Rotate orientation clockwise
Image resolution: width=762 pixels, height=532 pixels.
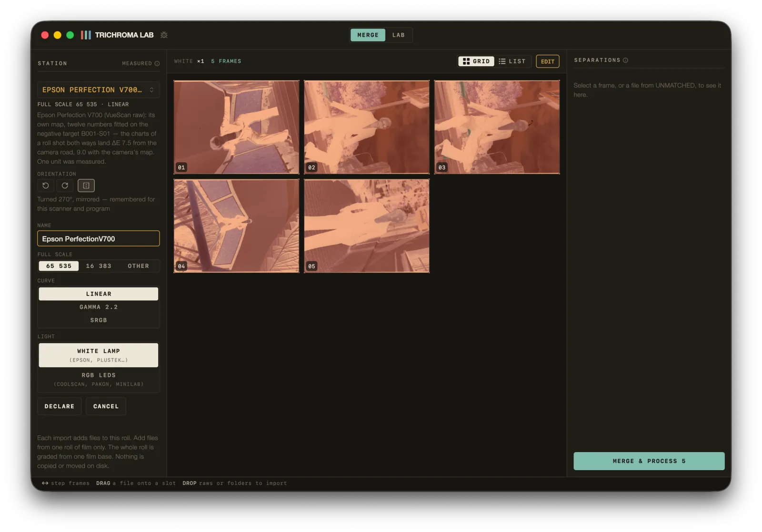click(x=65, y=186)
